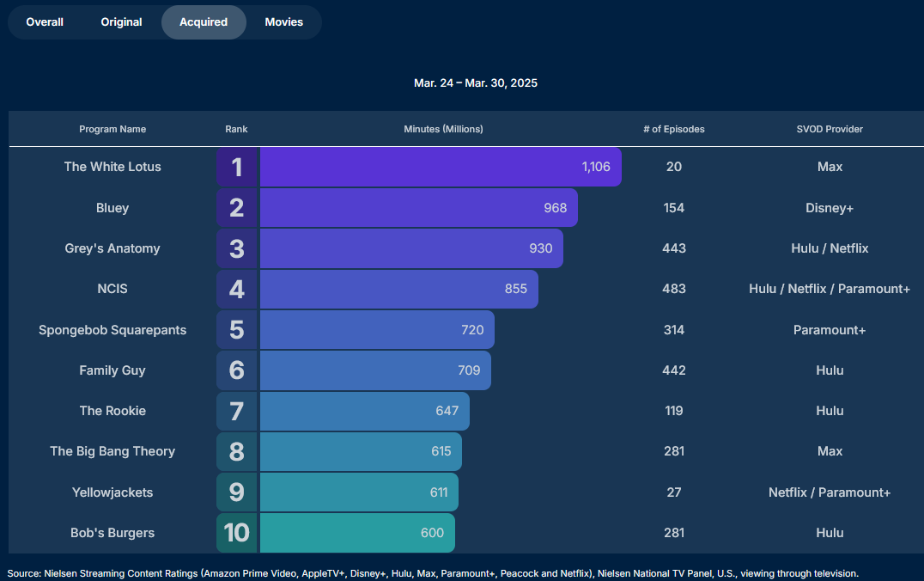Click the Family Guy 709 bar
Image resolution: width=924 pixels, height=581 pixels.
[375, 370]
